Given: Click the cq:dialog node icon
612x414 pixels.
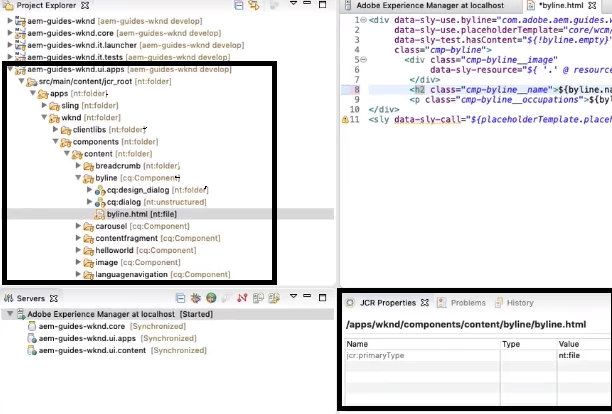Looking at the screenshot, I should [x=100, y=202].
